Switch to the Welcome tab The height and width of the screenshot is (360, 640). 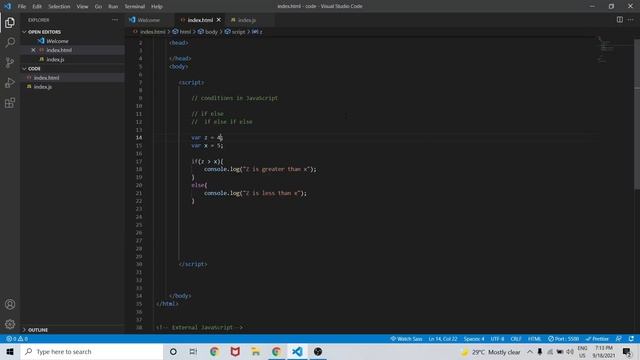[149, 20]
